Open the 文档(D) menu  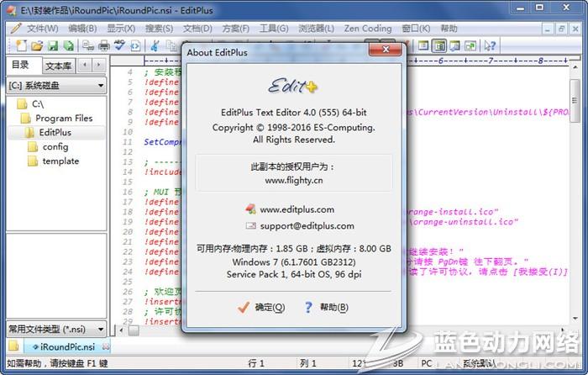197,29
